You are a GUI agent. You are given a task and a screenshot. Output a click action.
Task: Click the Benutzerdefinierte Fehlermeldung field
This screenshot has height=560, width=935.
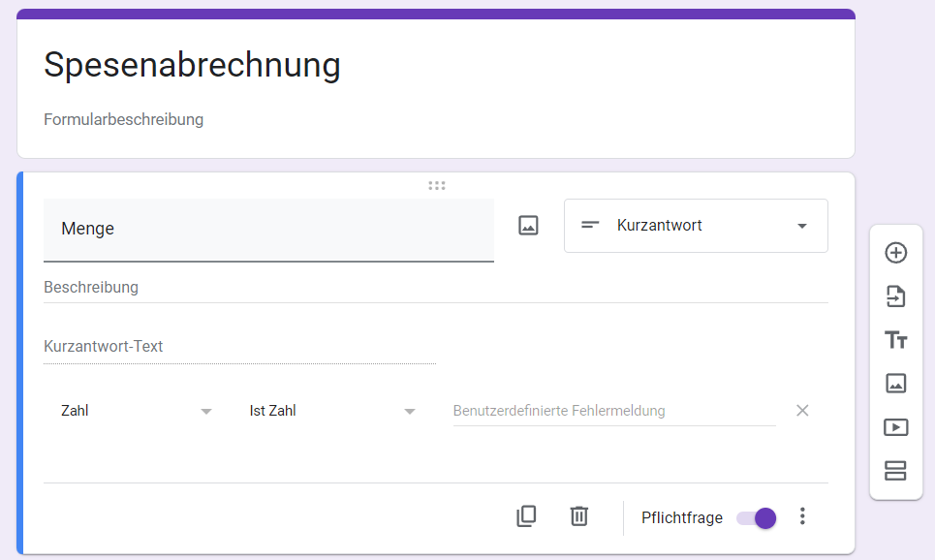click(x=613, y=411)
